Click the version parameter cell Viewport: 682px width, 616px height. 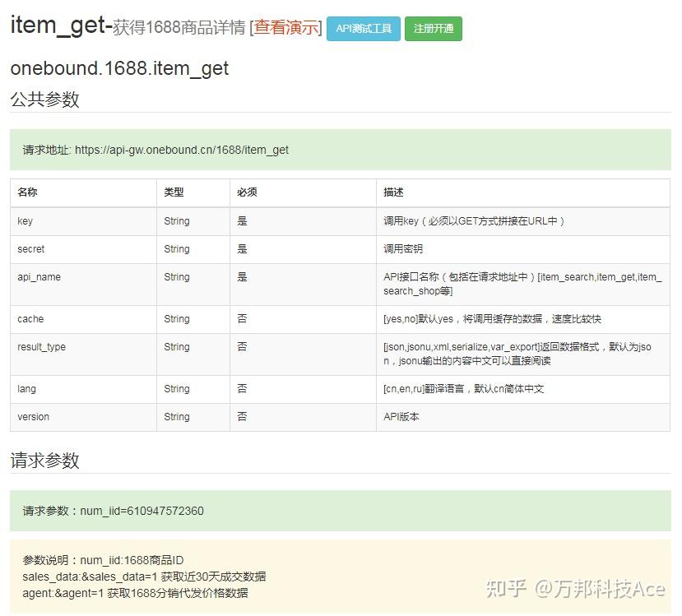click(x=33, y=417)
